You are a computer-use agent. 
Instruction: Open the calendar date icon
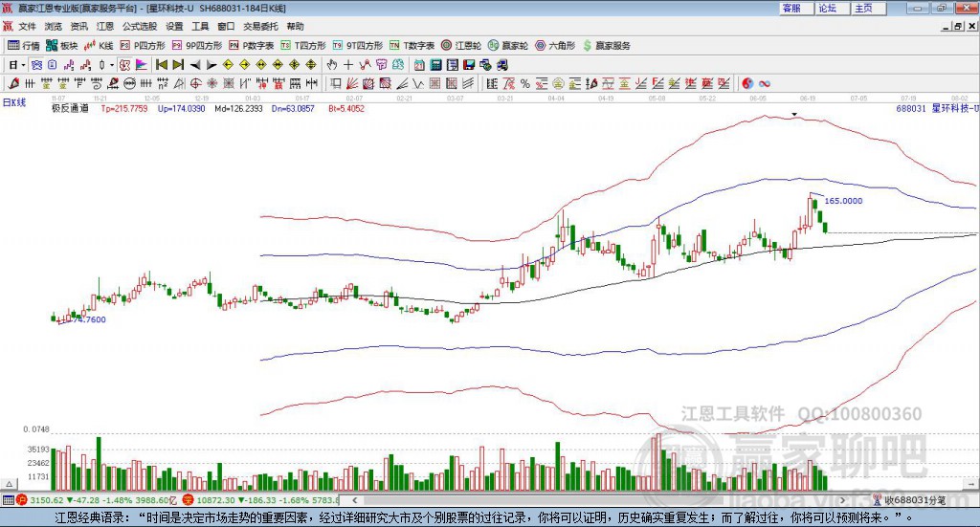coord(419,65)
